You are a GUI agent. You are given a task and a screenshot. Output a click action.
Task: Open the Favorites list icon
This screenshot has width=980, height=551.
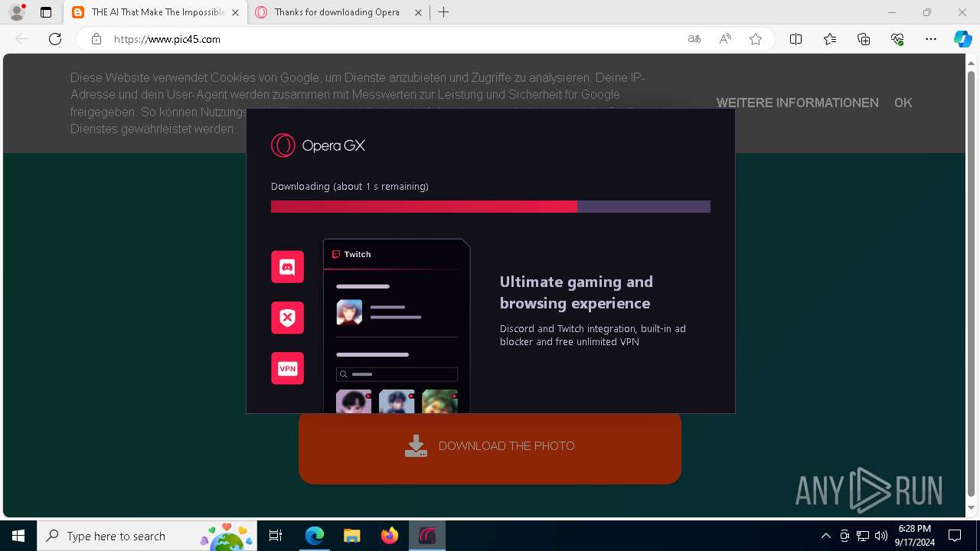830,39
